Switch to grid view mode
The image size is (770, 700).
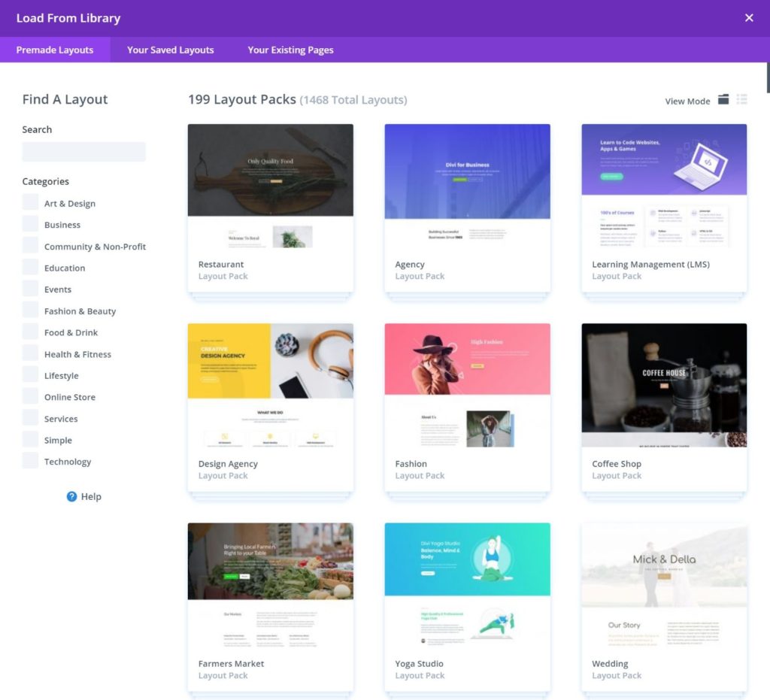(x=723, y=98)
